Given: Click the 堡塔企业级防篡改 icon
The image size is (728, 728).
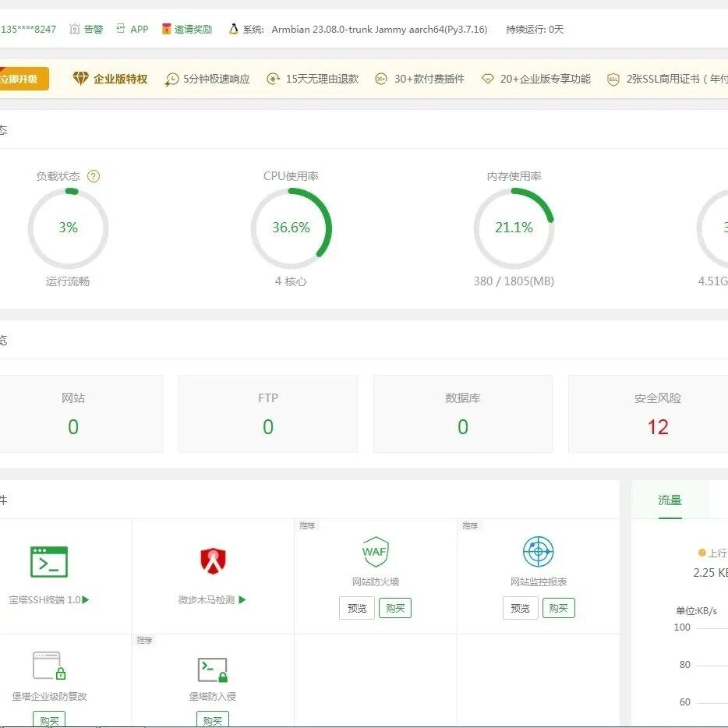Looking at the screenshot, I should [49, 666].
